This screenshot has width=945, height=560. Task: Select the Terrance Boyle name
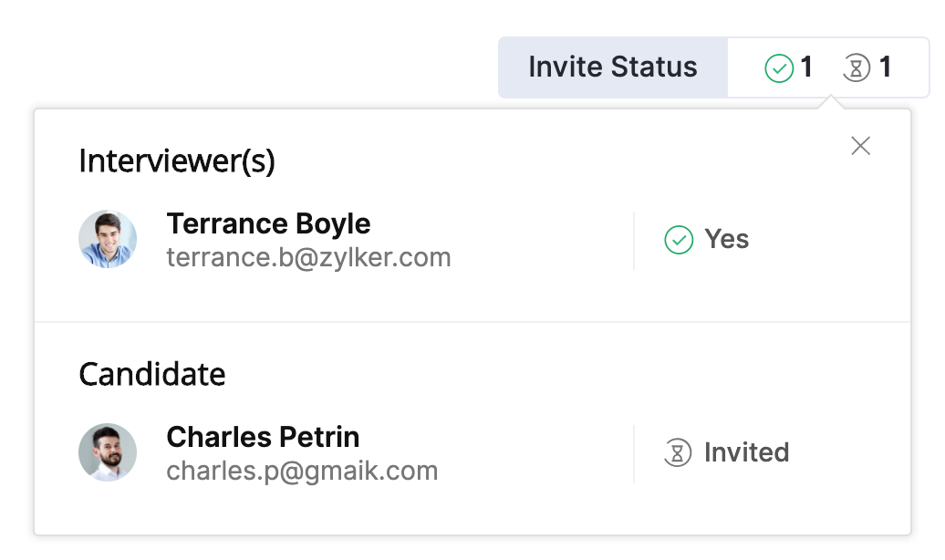268,223
